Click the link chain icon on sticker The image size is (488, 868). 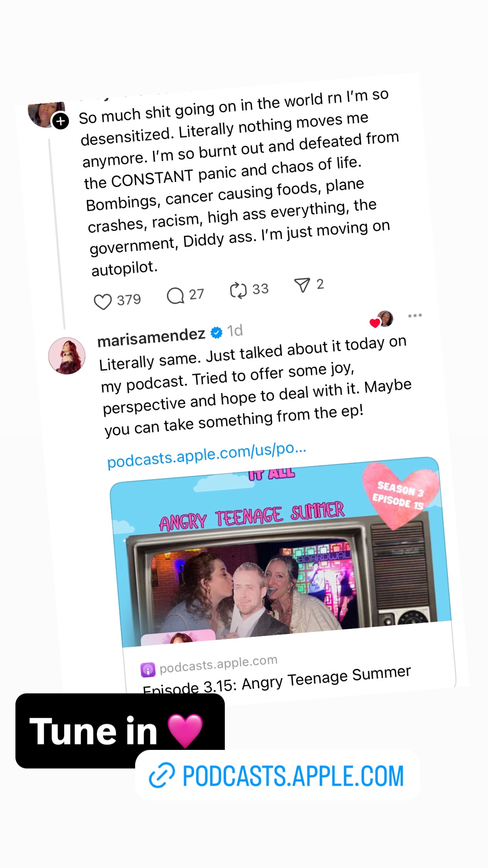pos(162,775)
